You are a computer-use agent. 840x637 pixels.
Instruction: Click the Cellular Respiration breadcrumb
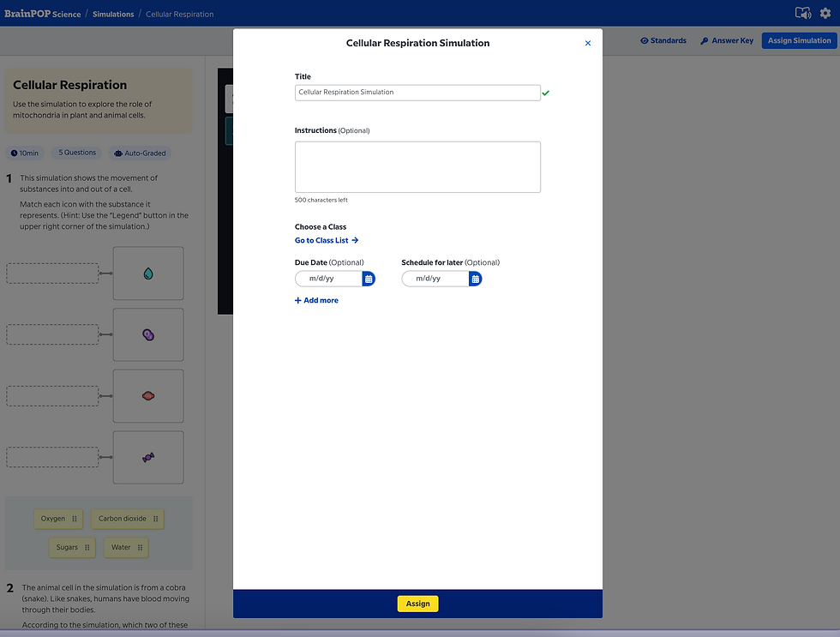[x=179, y=15]
